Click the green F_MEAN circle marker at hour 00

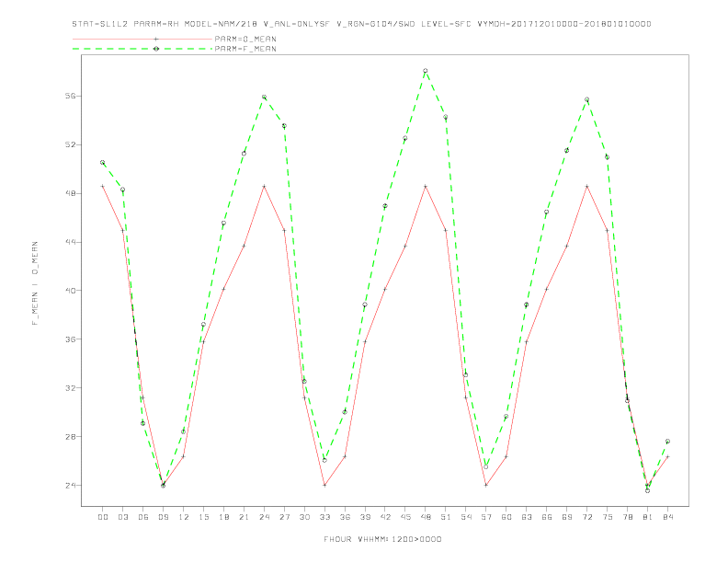(x=103, y=163)
